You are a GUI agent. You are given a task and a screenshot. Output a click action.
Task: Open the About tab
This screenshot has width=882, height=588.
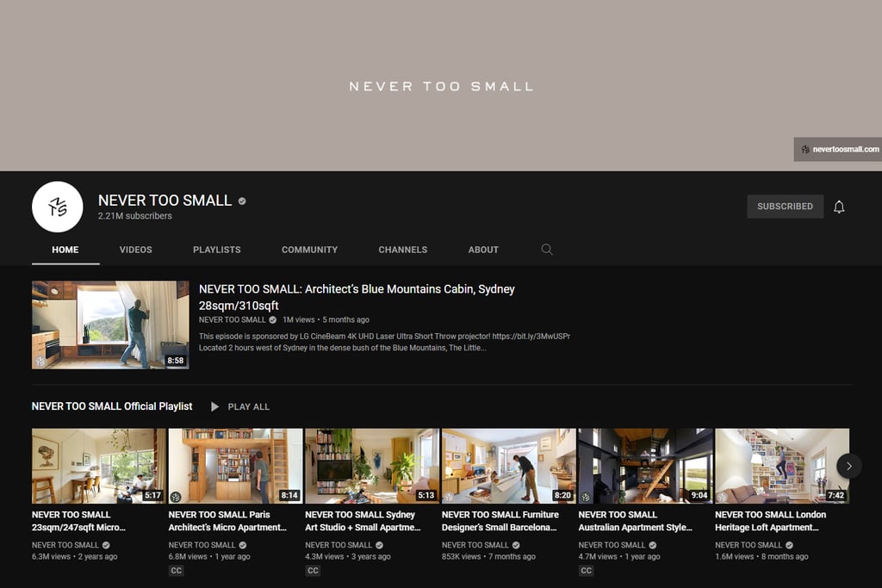coord(483,250)
